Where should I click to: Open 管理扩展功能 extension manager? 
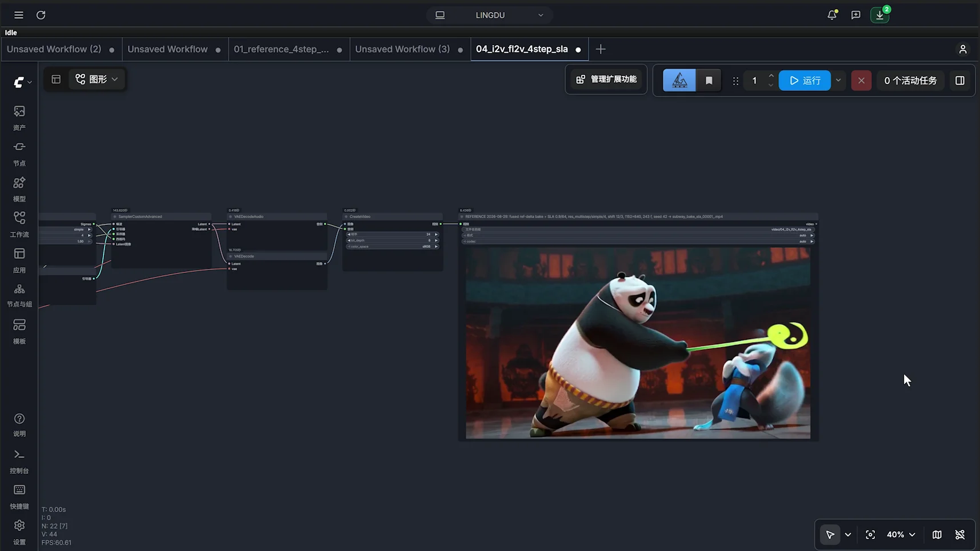[x=606, y=79]
